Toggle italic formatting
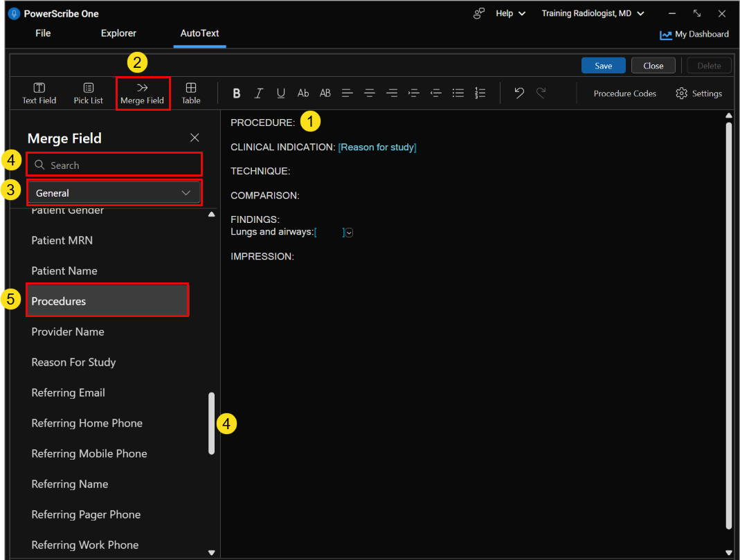The height and width of the screenshot is (560, 740). [259, 93]
